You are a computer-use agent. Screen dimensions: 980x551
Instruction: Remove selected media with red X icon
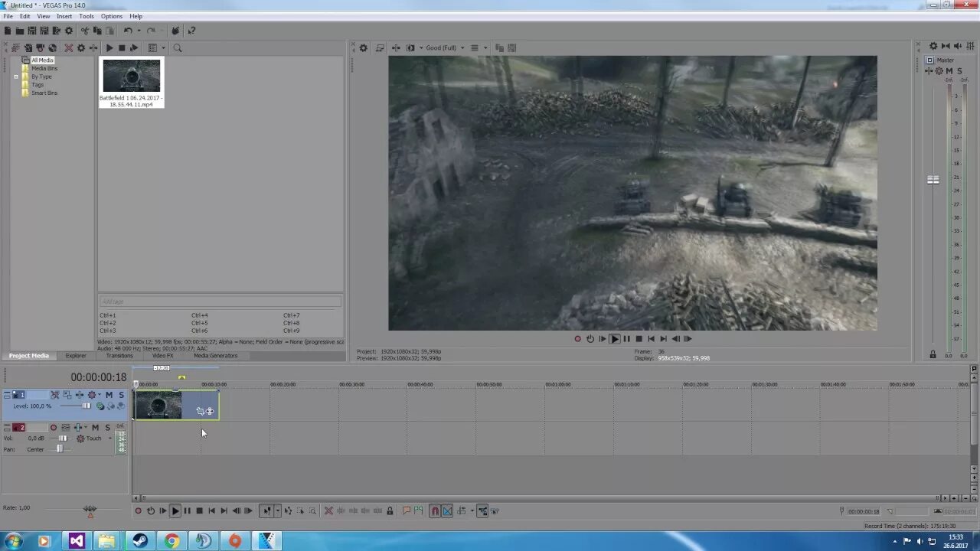pyautogui.click(x=69, y=47)
